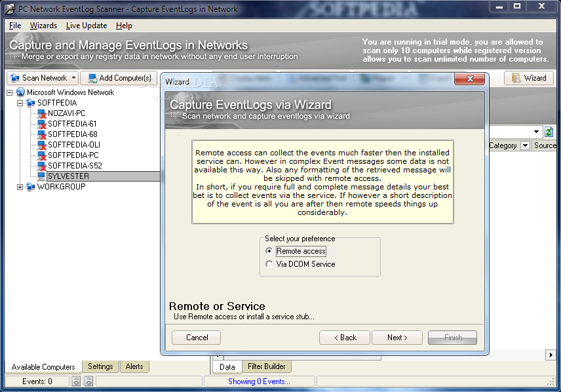
Task: Switch to the Available Computers tab
Action: click(43, 367)
